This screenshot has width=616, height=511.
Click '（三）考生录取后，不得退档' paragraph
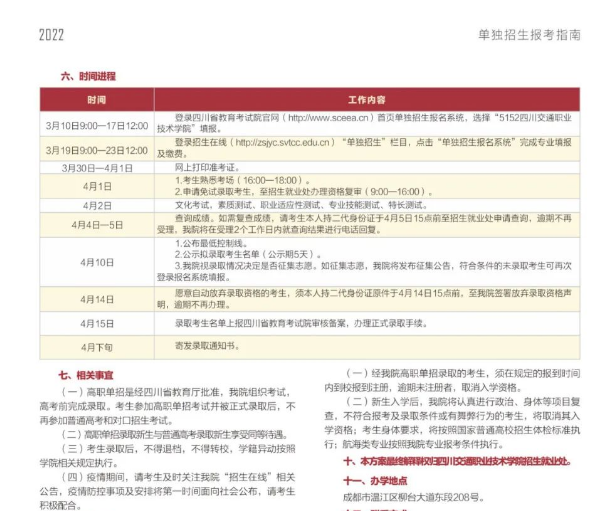click(x=167, y=456)
